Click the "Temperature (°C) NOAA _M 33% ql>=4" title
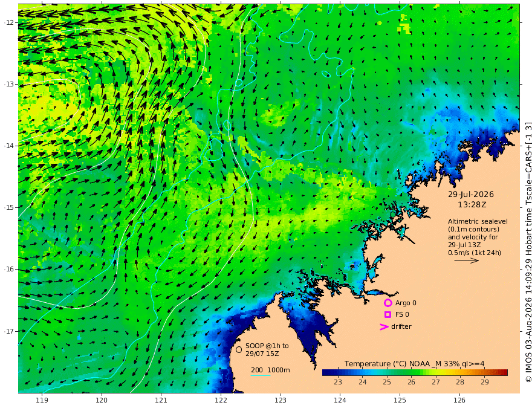This screenshot has height=411, width=532. point(414,363)
